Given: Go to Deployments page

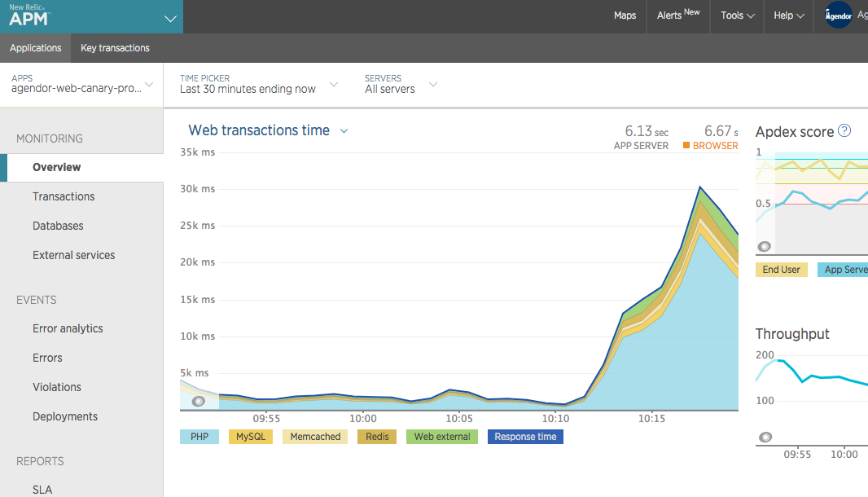Looking at the screenshot, I should (x=65, y=416).
